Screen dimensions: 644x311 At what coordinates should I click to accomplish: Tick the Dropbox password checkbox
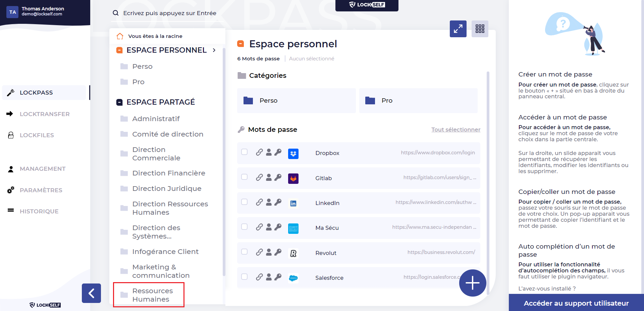pyautogui.click(x=245, y=152)
